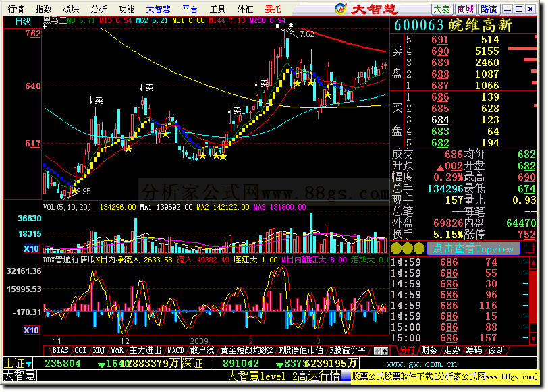Click the DDX普通行情版 indicator label
The width and height of the screenshot is (548, 392).
click(70, 260)
